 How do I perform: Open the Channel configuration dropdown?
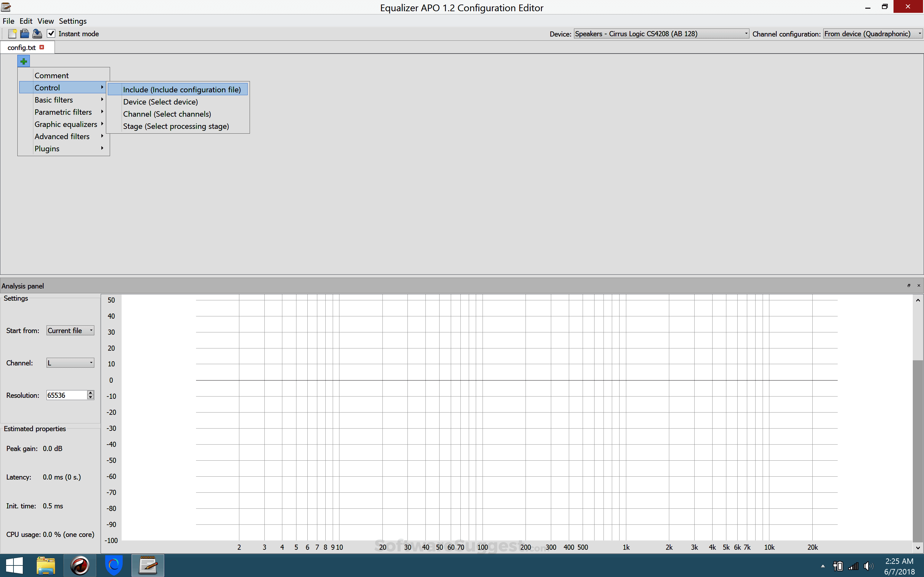pos(872,34)
